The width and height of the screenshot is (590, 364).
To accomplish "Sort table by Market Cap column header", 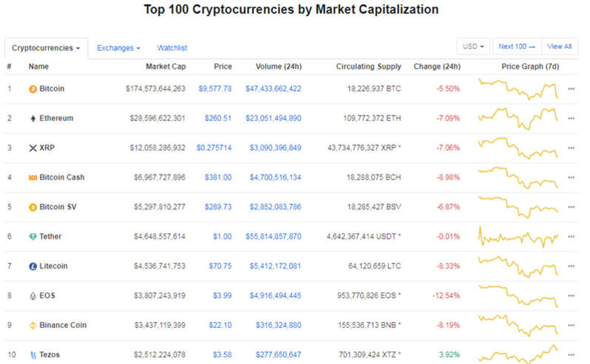I will 166,66.
